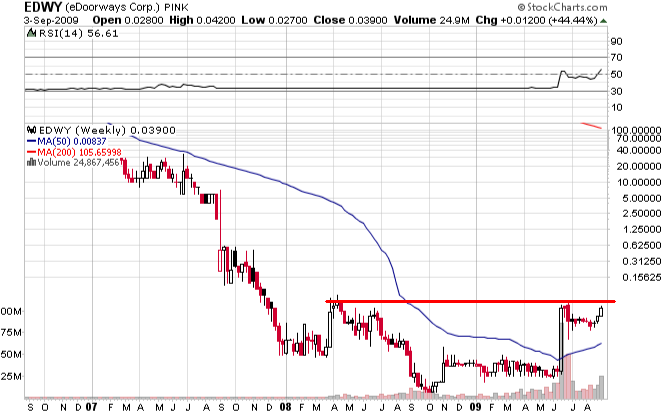Click the green up-arrow after the +44.44% change
Screen dimensions: 668x411
tap(603, 20)
